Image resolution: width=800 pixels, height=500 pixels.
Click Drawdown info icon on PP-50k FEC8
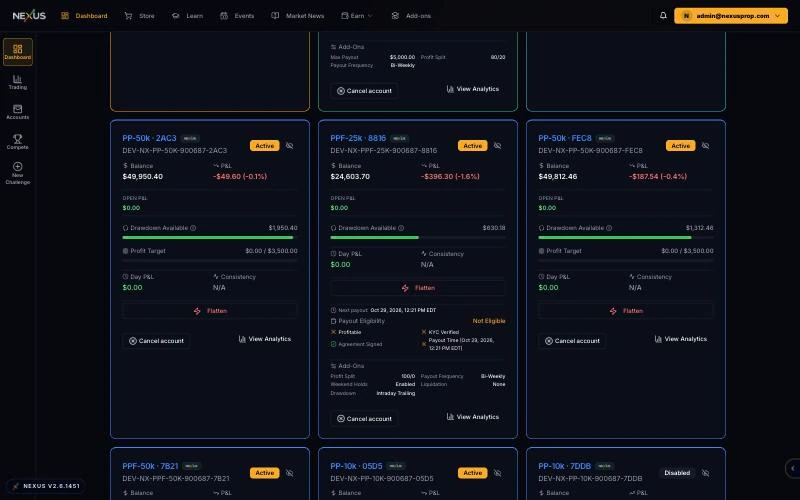[609, 228]
